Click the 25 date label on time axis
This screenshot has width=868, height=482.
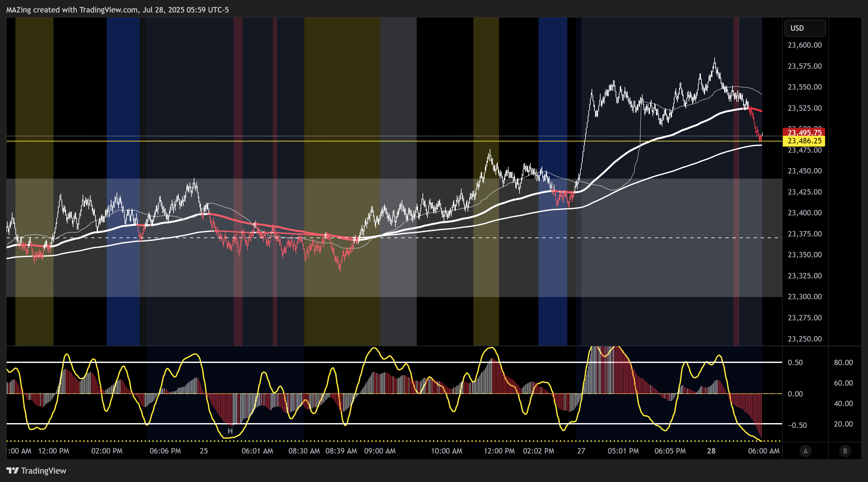[204, 451]
